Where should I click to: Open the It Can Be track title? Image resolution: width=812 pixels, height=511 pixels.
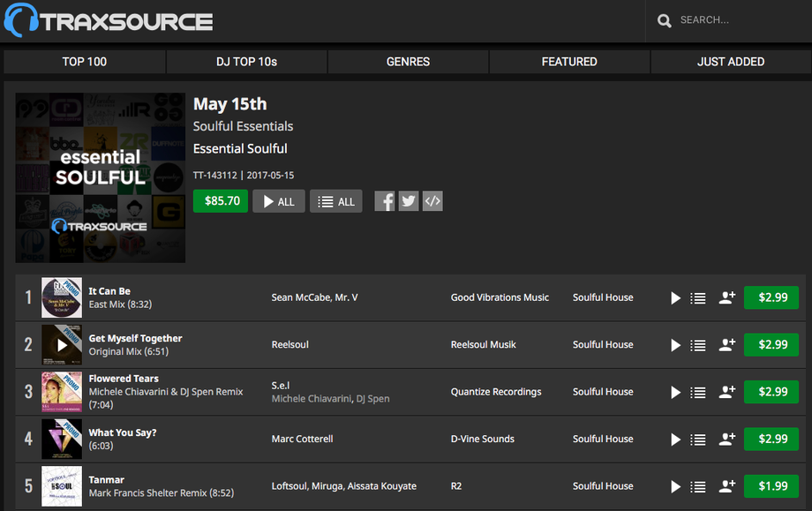tap(109, 291)
